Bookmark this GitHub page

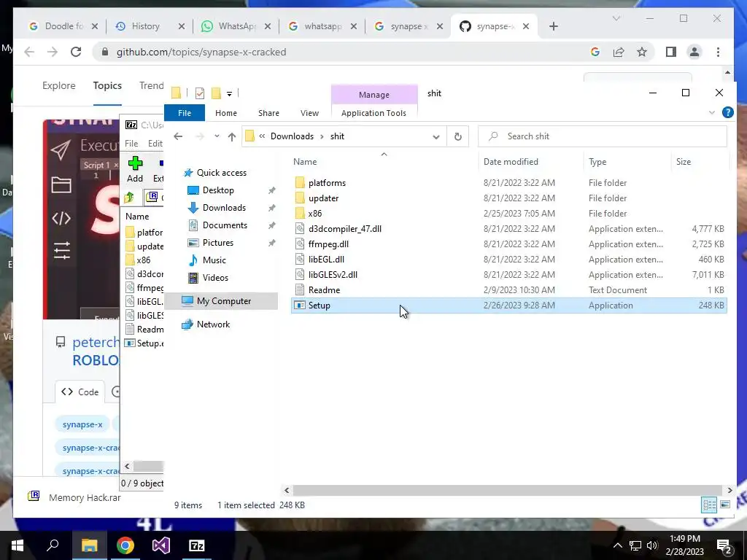(642, 52)
